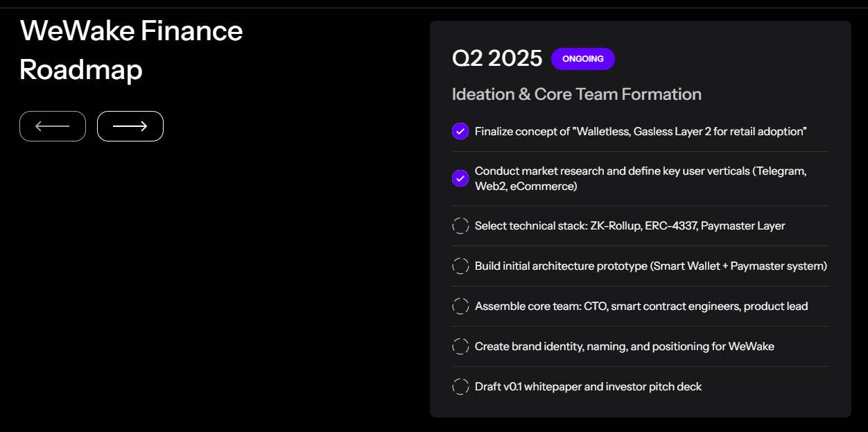Click the purple checkmark beside Conduct market research
Viewport: 868px width, 432px height.
[x=460, y=178]
